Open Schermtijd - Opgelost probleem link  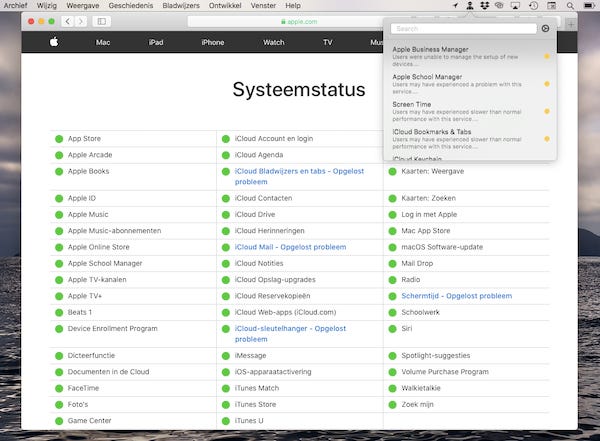(x=457, y=296)
